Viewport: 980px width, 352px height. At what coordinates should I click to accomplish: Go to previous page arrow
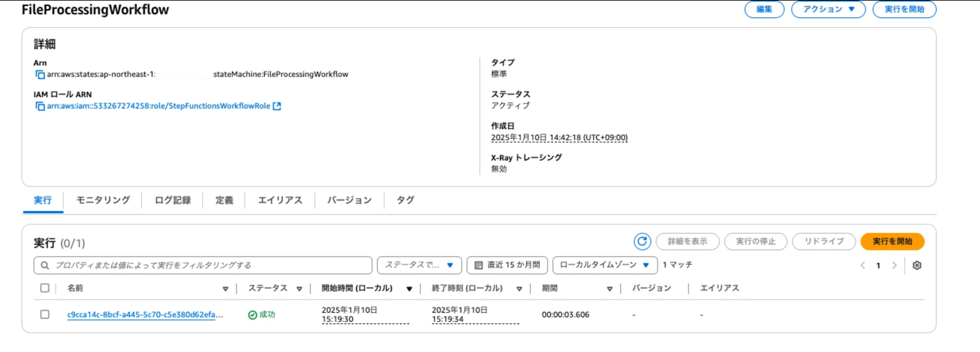click(862, 265)
